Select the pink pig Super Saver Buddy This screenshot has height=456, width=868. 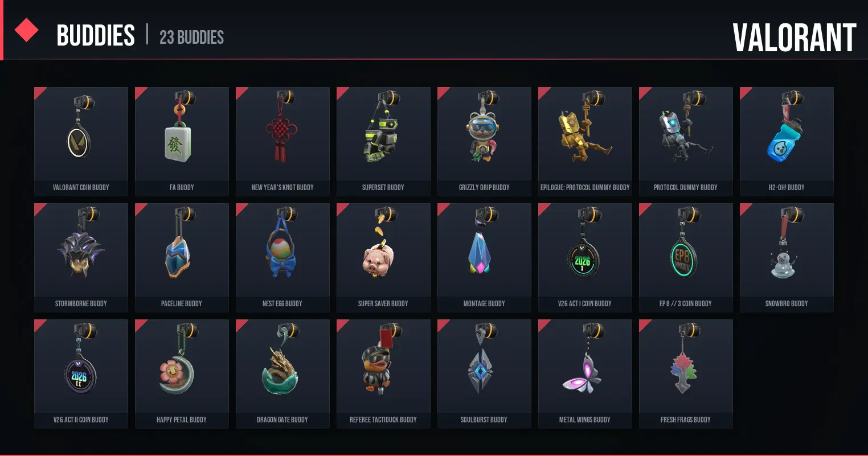click(383, 257)
